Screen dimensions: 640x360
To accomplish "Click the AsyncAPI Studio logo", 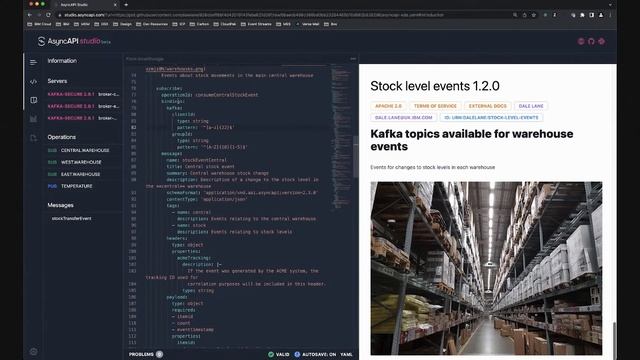I will pyautogui.click(x=74, y=41).
